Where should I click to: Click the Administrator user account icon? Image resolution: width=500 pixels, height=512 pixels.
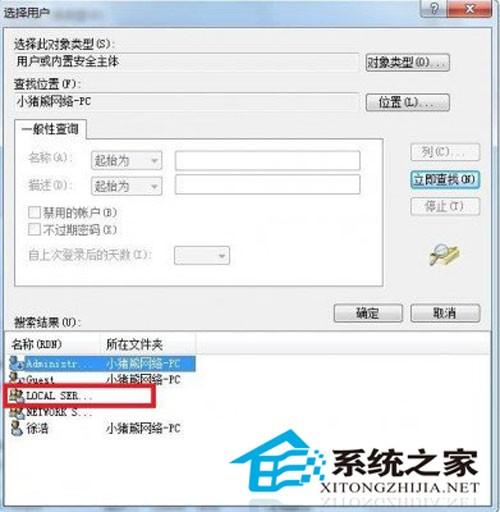click(17, 363)
